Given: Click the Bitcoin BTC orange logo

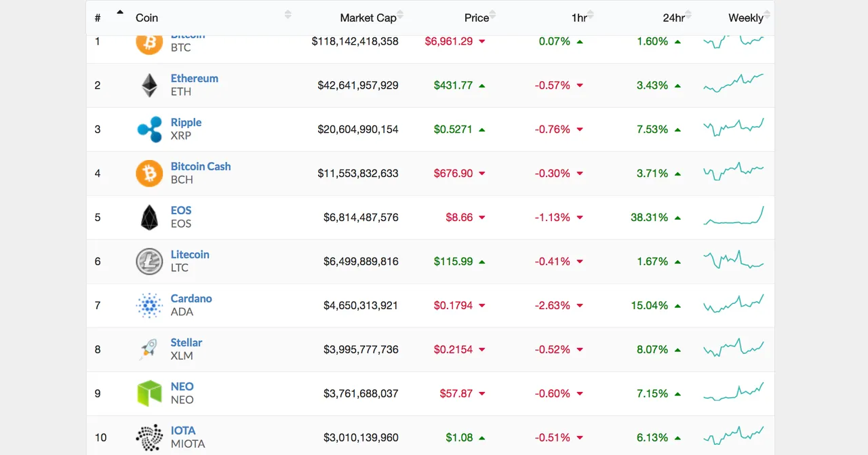Looking at the screenshot, I should point(149,43).
